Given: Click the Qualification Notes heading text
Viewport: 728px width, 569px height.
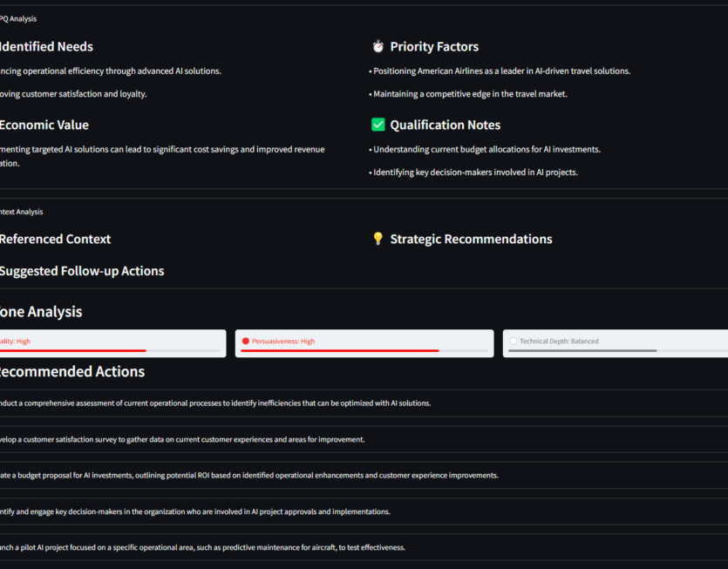Looking at the screenshot, I should pos(445,125).
